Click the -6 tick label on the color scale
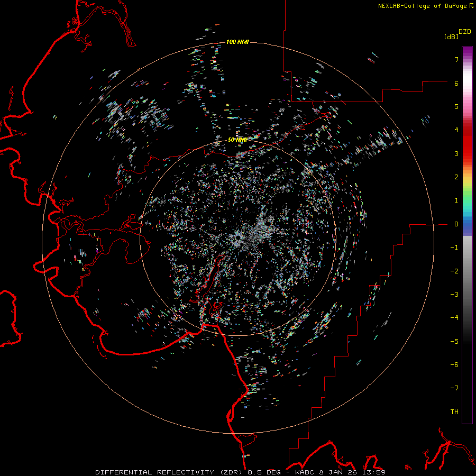476x476 pixels. (454, 365)
